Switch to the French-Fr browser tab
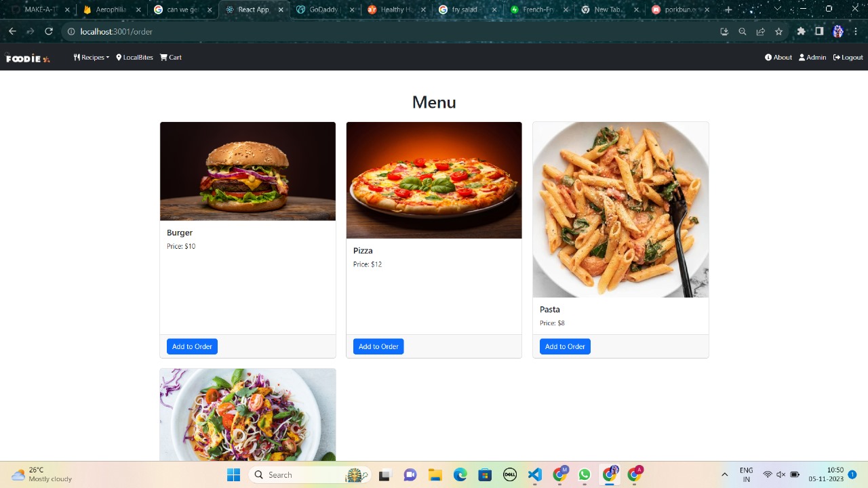868x488 pixels. pyautogui.click(x=538, y=9)
